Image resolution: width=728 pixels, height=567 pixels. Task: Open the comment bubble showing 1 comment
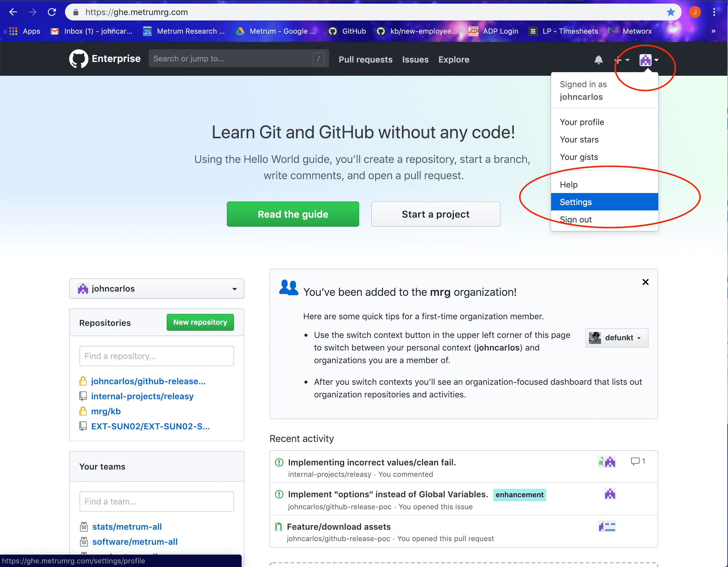pos(635,461)
